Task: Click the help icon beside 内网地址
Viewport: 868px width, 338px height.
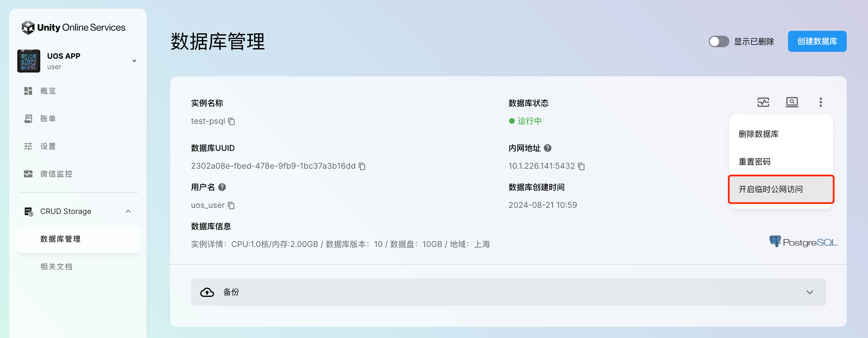Action: pyautogui.click(x=548, y=148)
